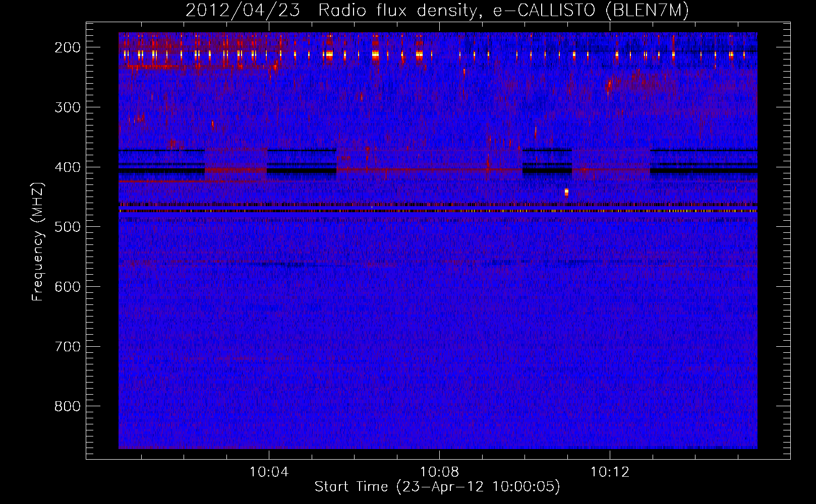Image resolution: width=816 pixels, height=504 pixels.
Task: Click the 800 frequency tick label
Action: 67,406
